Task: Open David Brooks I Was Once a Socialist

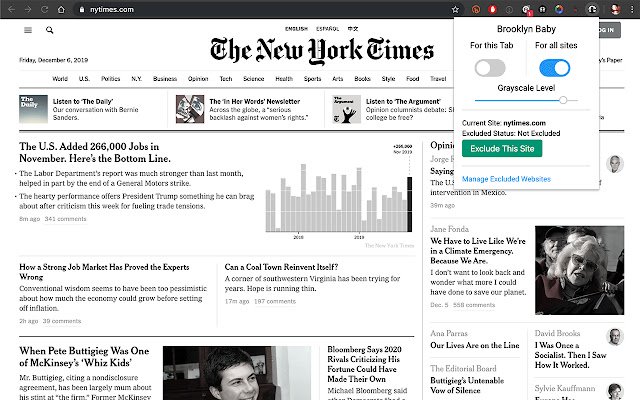Action: (x=570, y=355)
